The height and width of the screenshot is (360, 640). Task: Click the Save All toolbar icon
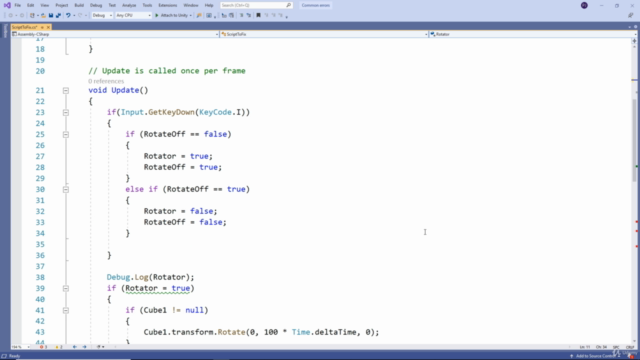58,16
